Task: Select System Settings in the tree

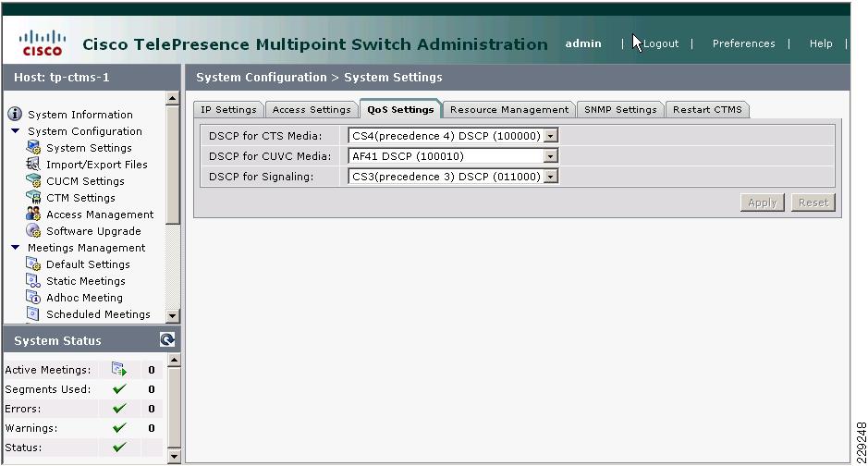Action: pos(89,148)
